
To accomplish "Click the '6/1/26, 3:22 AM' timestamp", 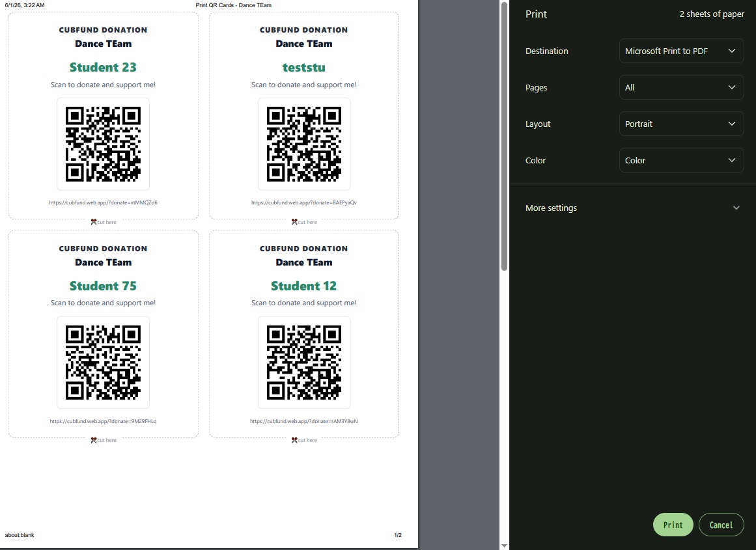I will 25,5.
